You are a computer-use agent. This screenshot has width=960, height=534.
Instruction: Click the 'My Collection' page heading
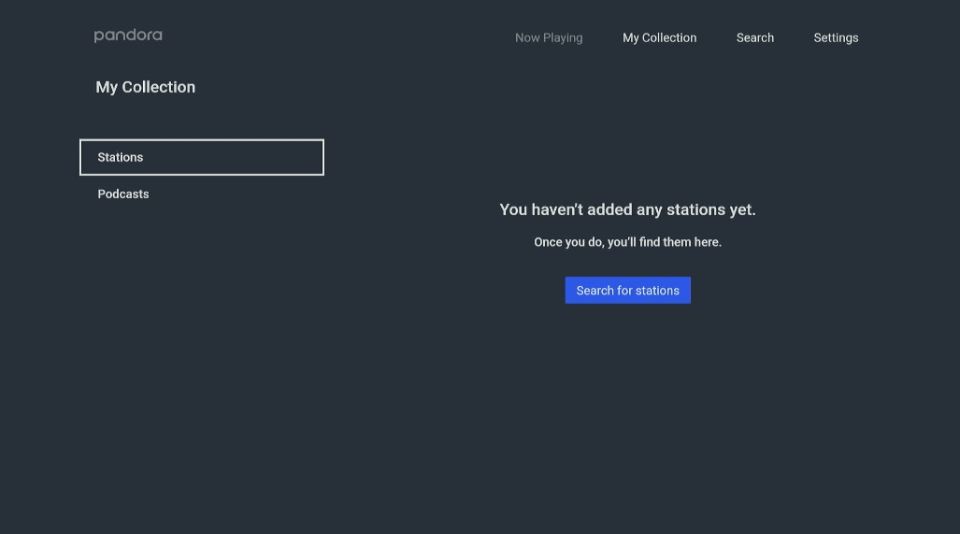[x=145, y=87]
